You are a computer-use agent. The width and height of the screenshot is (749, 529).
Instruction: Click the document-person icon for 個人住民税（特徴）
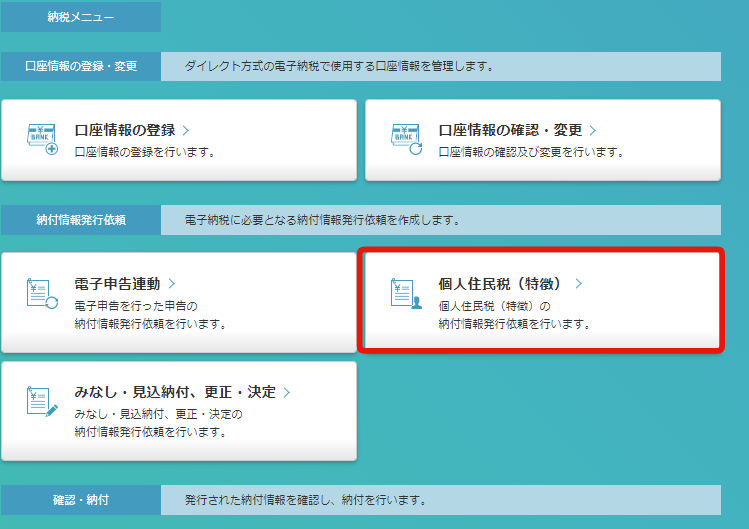[407, 293]
